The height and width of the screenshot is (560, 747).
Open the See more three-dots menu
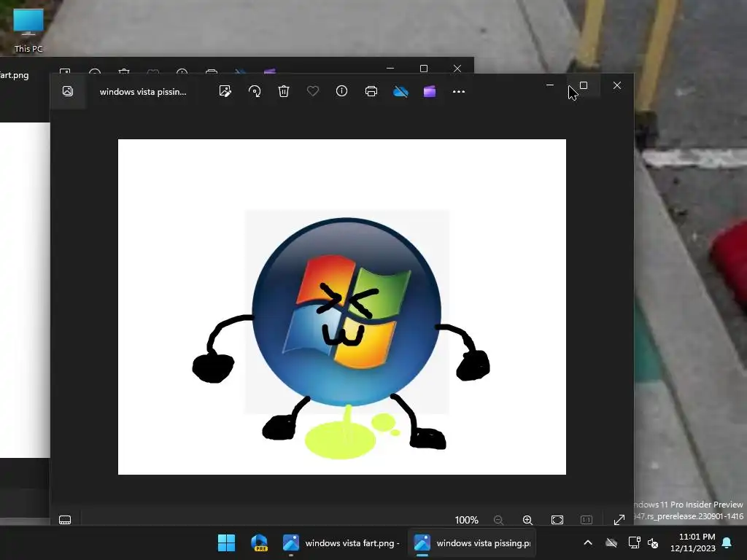tap(459, 91)
